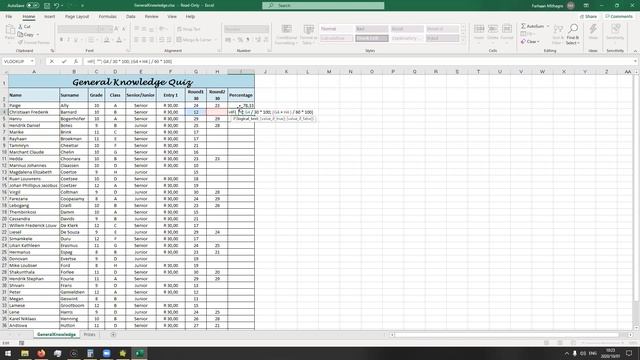Open the Help tab
This screenshot has height=360, width=640.
click(190, 17)
